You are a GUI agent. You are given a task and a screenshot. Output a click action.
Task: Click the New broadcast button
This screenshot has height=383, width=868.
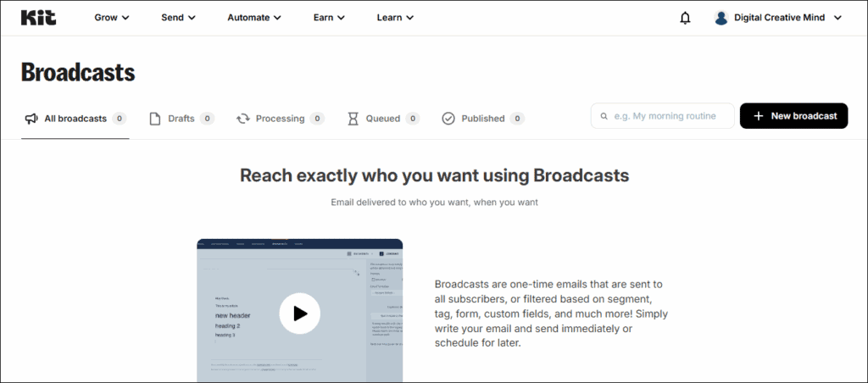[793, 116]
